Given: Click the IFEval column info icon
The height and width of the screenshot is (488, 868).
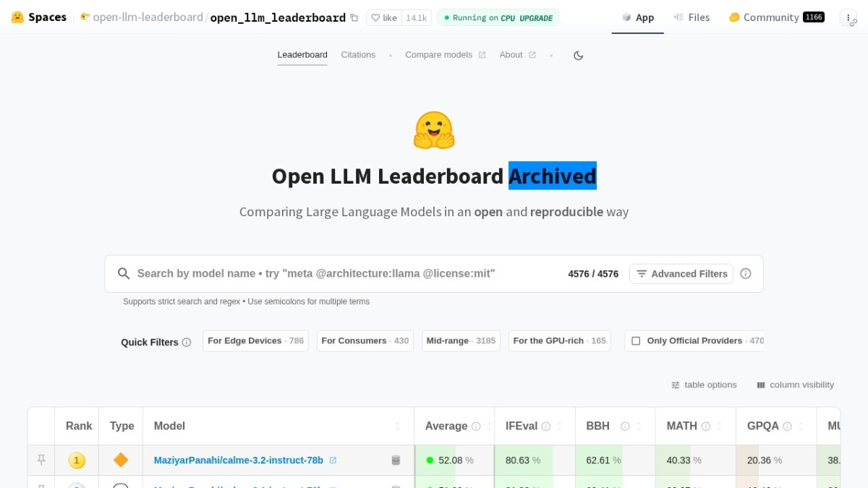Looking at the screenshot, I should point(546,427).
